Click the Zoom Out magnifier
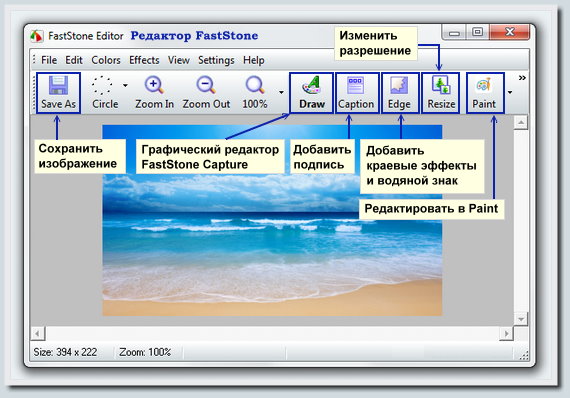570x398 pixels. click(206, 93)
